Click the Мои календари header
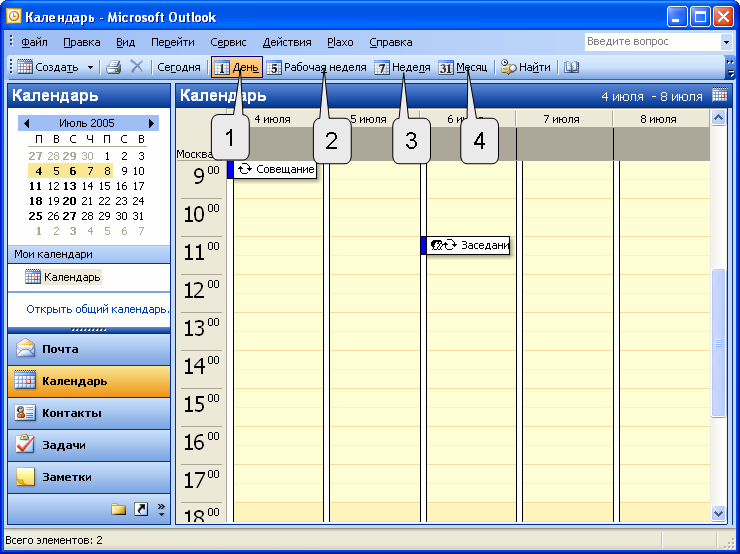 pyautogui.click(x=89, y=254)
